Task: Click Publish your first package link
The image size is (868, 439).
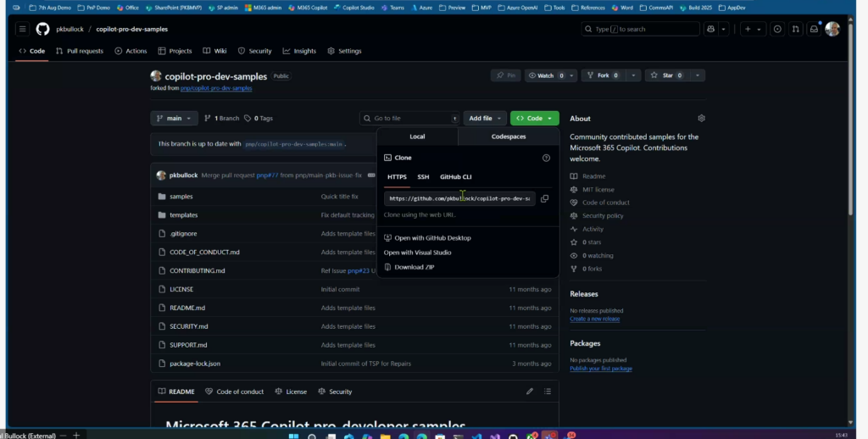Action: click(601, 369)
